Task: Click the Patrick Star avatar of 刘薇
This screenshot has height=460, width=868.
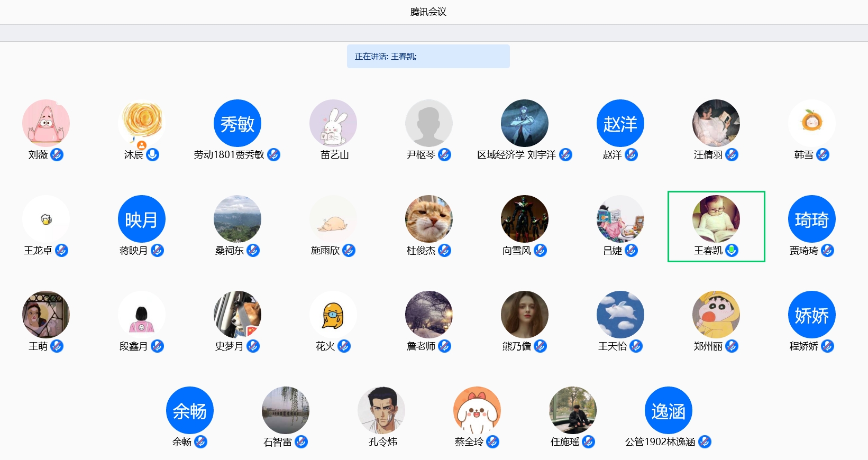Action: (46, 123)
